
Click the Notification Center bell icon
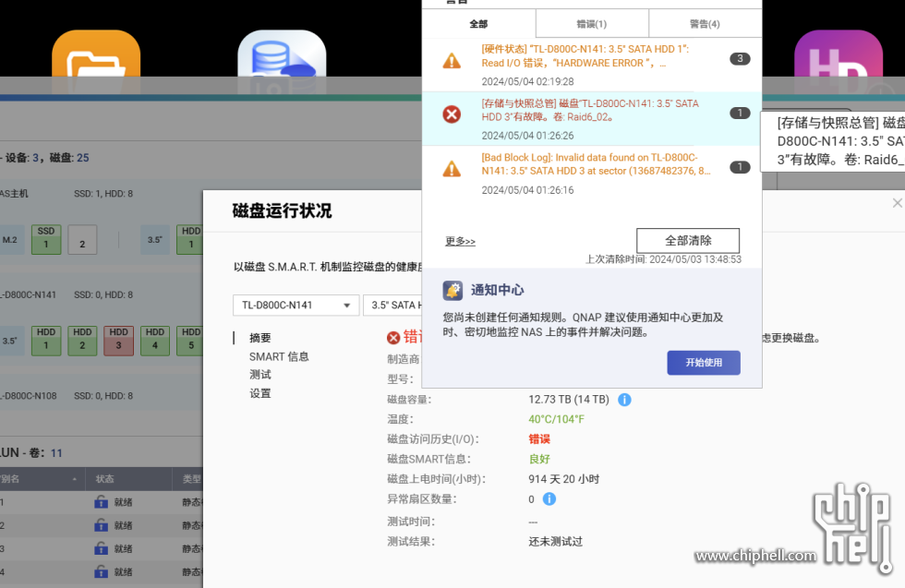coord(452,290)
